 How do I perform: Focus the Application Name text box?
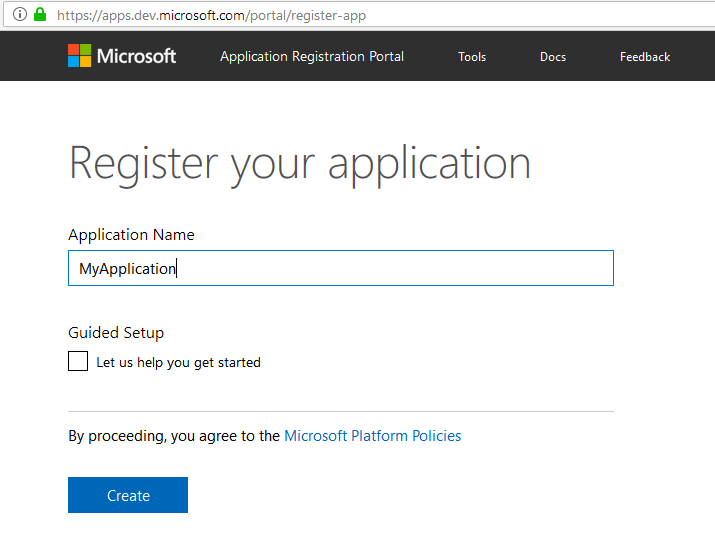341,268
